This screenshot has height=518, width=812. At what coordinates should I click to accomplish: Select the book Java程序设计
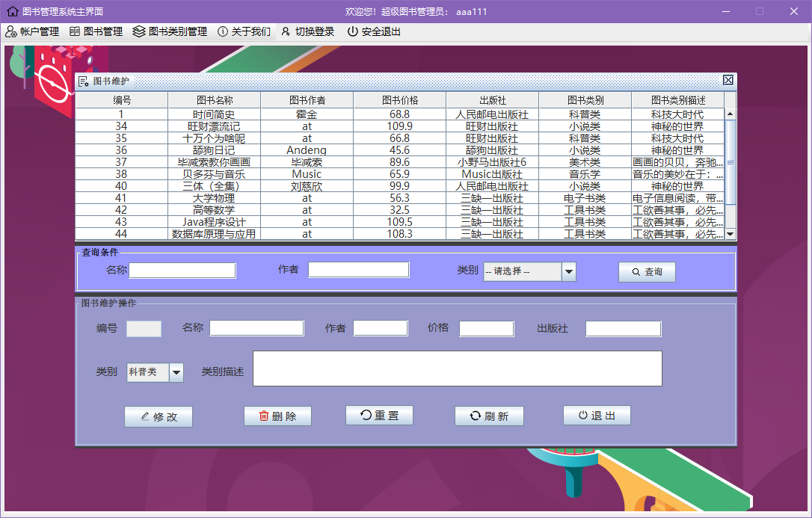click(215, 221)
